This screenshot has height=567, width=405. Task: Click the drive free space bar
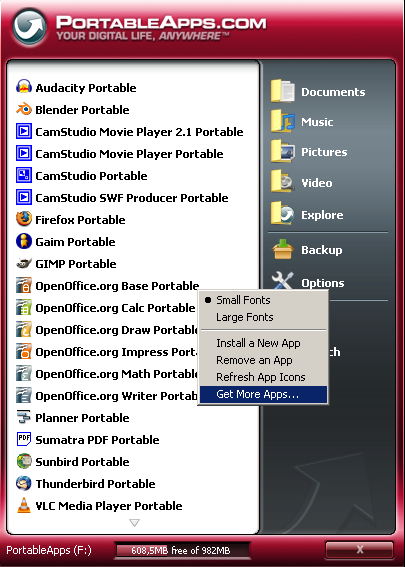tap(182, 550)
